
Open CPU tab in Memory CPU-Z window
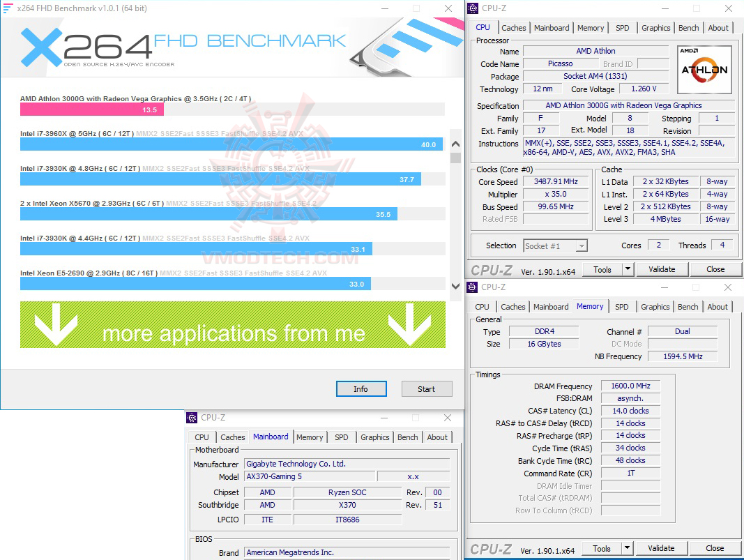click(482, 307)
